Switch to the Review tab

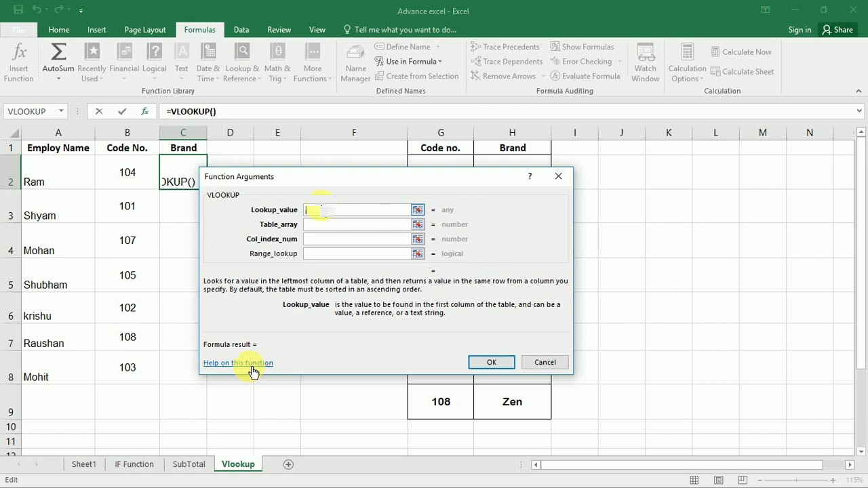click(279, 30)
